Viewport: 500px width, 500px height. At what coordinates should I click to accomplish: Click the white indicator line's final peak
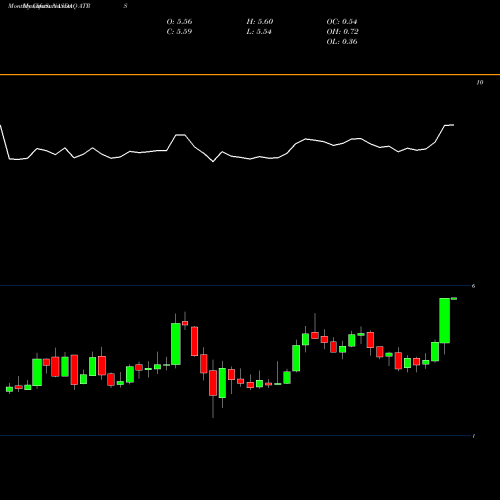(x=449, y=125)
